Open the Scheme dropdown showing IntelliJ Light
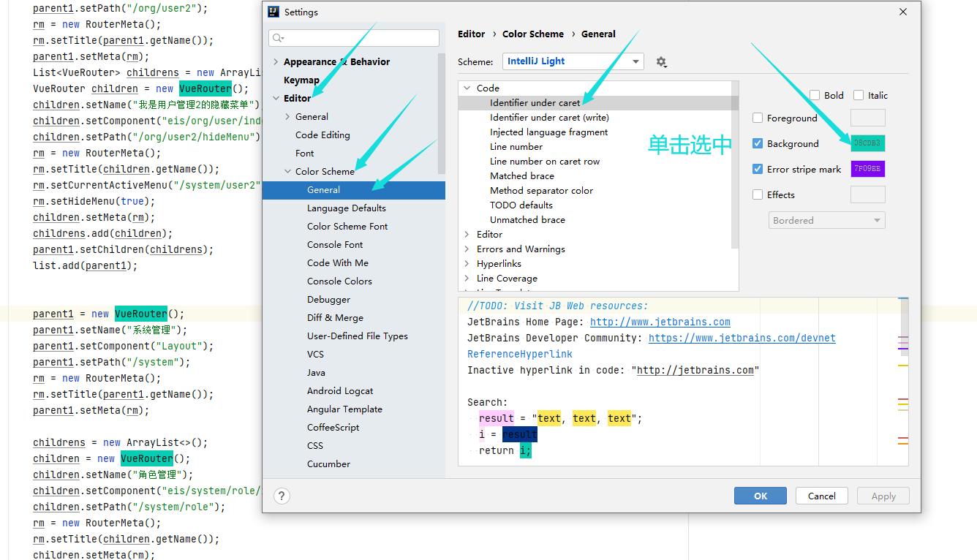This screenshot has width=977, height=560. 573,61
